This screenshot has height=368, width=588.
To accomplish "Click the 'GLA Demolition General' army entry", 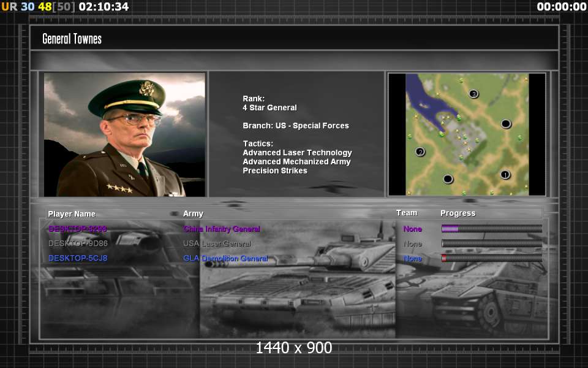I will tap(225, 258).
